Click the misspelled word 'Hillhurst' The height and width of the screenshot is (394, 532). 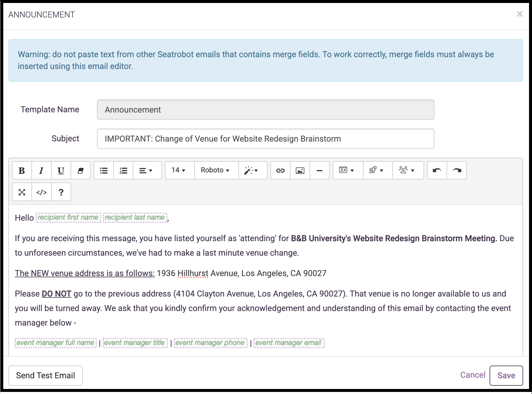click(193, 273)
